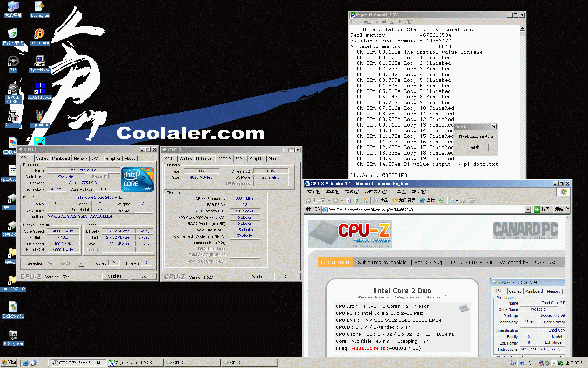This screenshot has width=588, height=368.
Task: Click the DRAM Frequency value 600.1 MHz
Action: 245,198
